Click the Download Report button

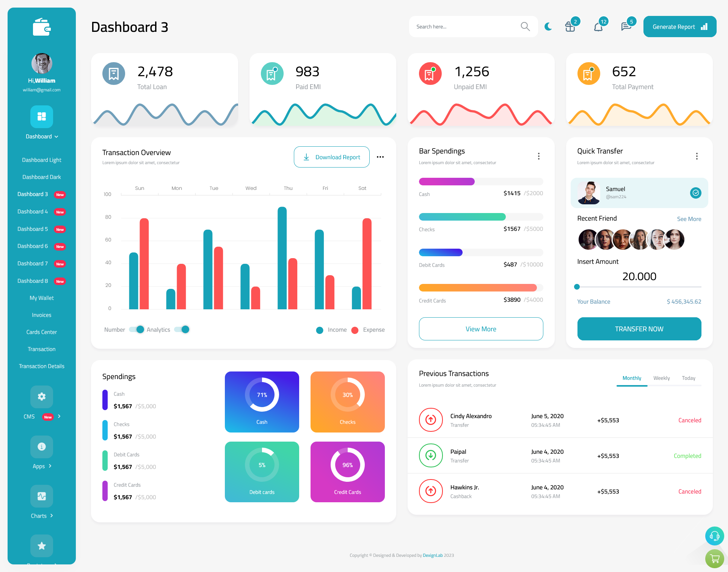pos(331,157)
